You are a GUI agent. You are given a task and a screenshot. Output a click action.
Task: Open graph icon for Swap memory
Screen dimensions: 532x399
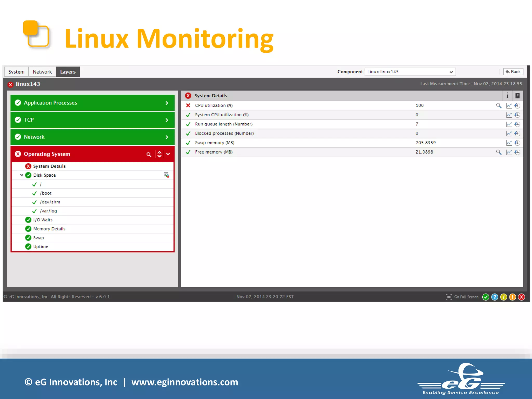coord(509,143)
